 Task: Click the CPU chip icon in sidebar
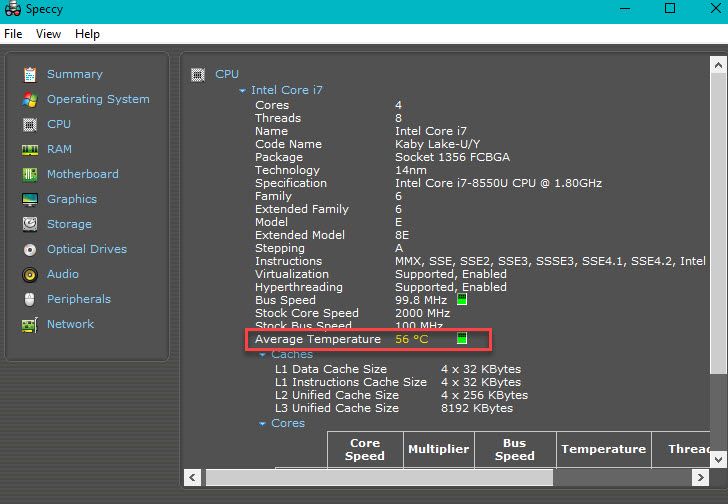[30, 124]
